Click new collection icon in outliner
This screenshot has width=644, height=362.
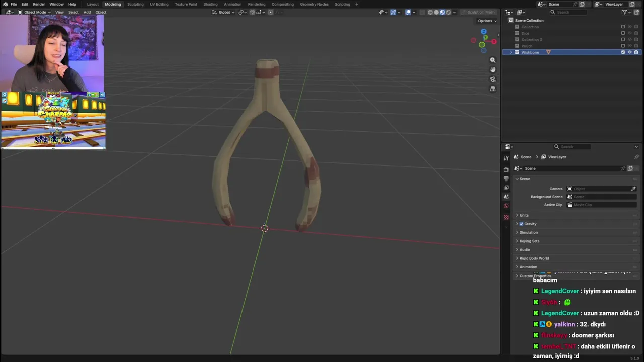point(637,12)
